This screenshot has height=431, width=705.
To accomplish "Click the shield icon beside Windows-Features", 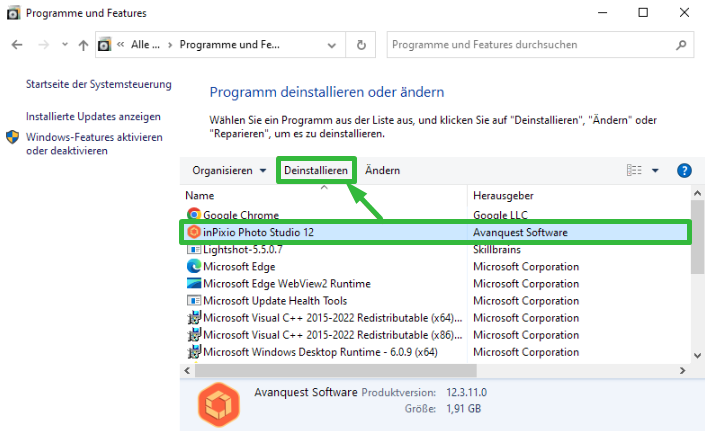I will click(13, 137).
